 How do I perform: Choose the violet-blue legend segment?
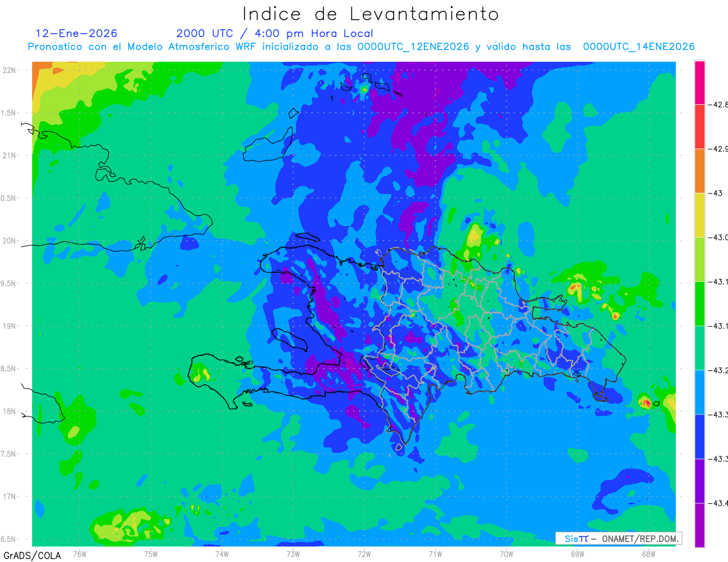[x=699, y=481]
